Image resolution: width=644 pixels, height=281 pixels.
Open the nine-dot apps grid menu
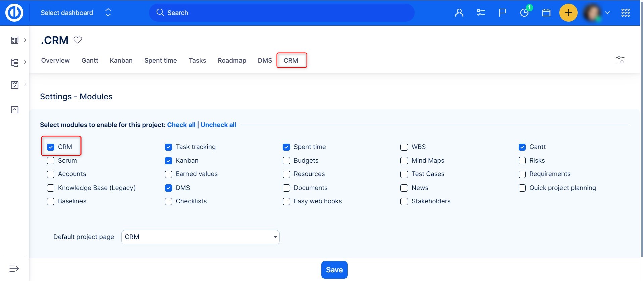pos(625,13)
